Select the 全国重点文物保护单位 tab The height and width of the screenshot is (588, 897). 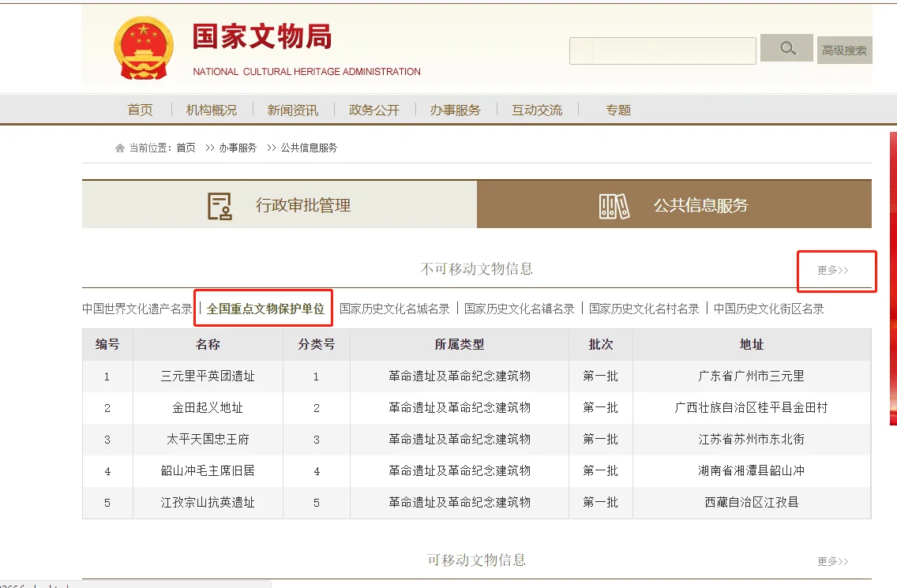[265, 309]
